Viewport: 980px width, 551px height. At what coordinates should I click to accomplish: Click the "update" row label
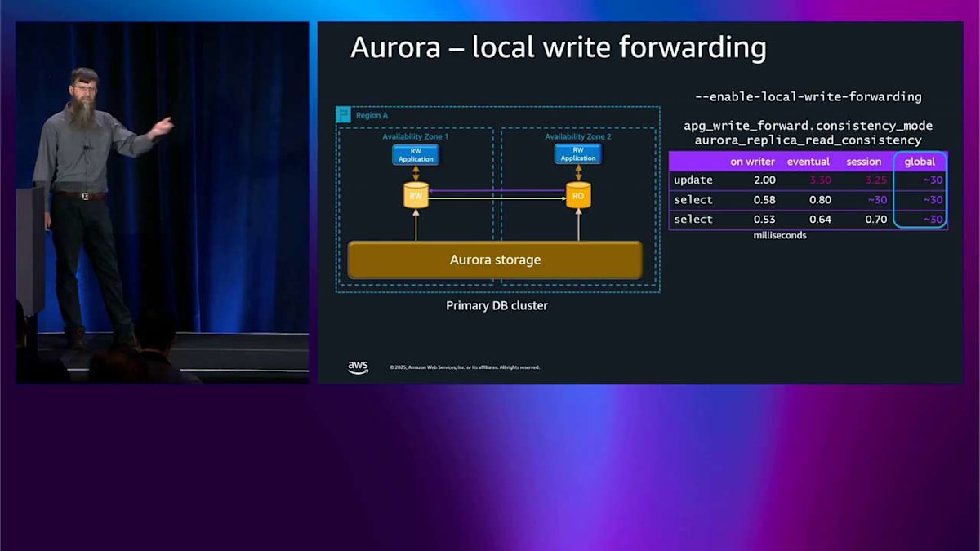(693, 180)
